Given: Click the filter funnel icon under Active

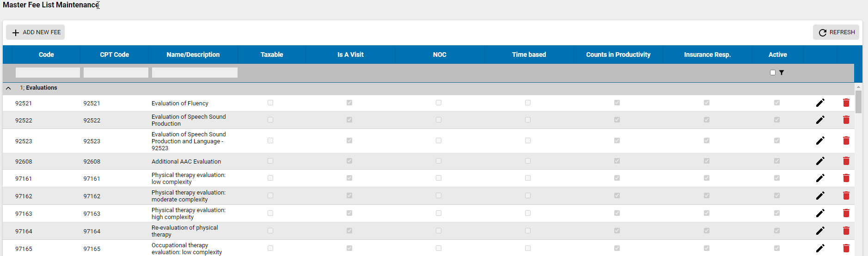Looking at the screenshot, I should 782,73.
